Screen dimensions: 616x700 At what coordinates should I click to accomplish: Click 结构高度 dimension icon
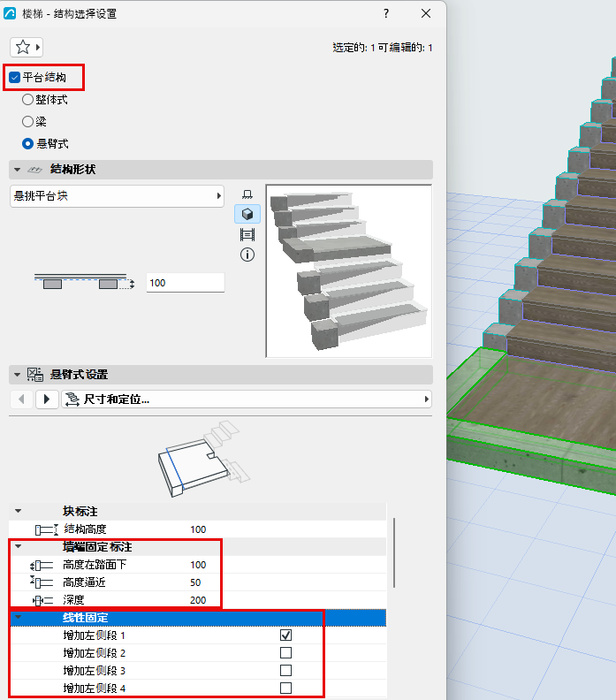coord(47,529)
